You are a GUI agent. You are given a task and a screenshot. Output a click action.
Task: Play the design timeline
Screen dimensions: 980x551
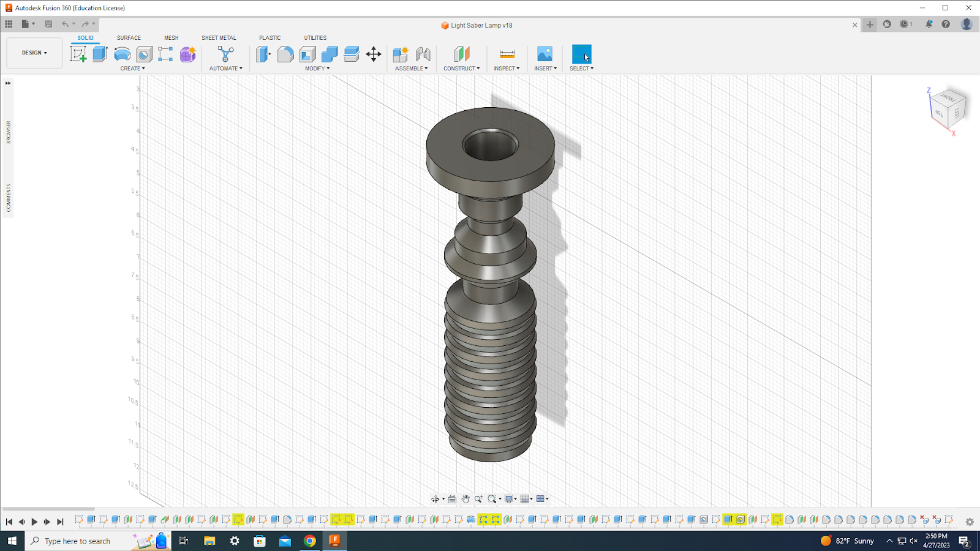tap(34, 522)
